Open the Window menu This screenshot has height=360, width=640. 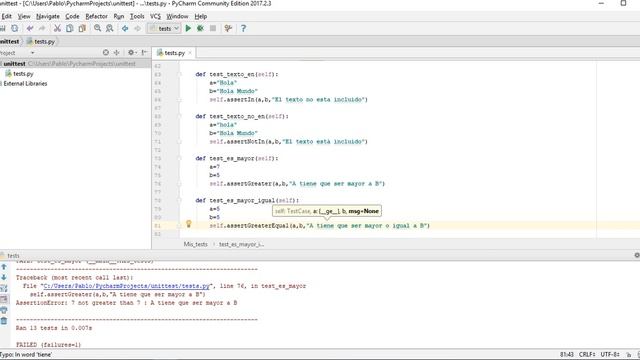tap(177, 16)
